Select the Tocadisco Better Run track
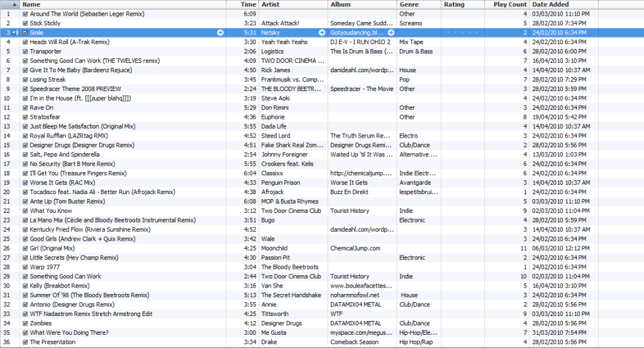 (x=103, y=192)
